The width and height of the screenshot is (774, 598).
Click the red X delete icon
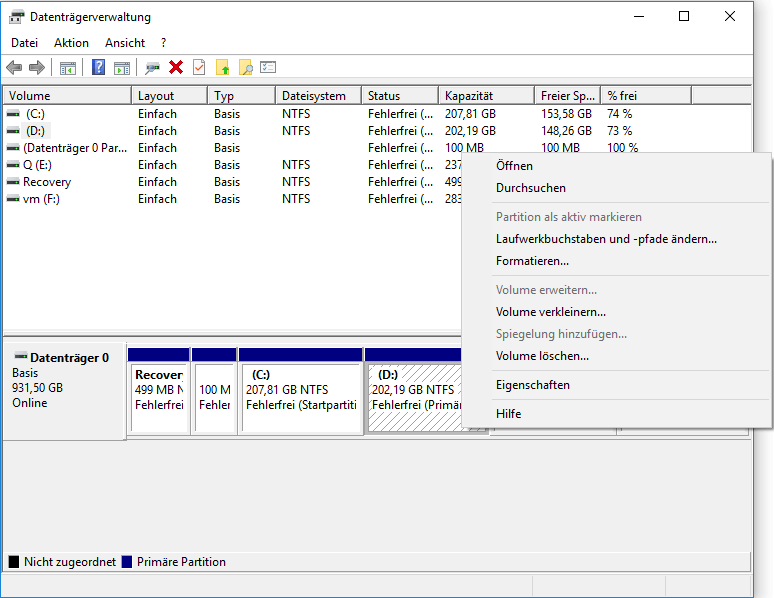[x=176, y=67]
